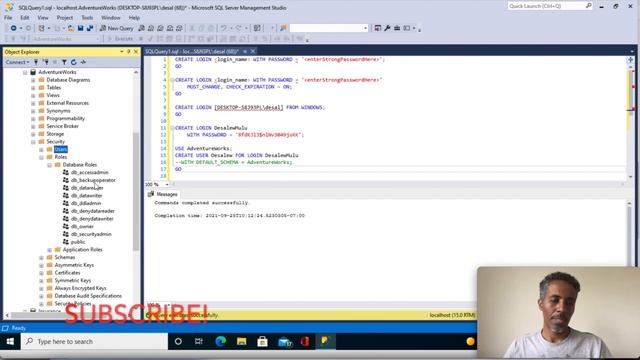Image resolution: width=640 pixels, height=360 pixels.
Task: Select the public role
Action: [78, 242]
